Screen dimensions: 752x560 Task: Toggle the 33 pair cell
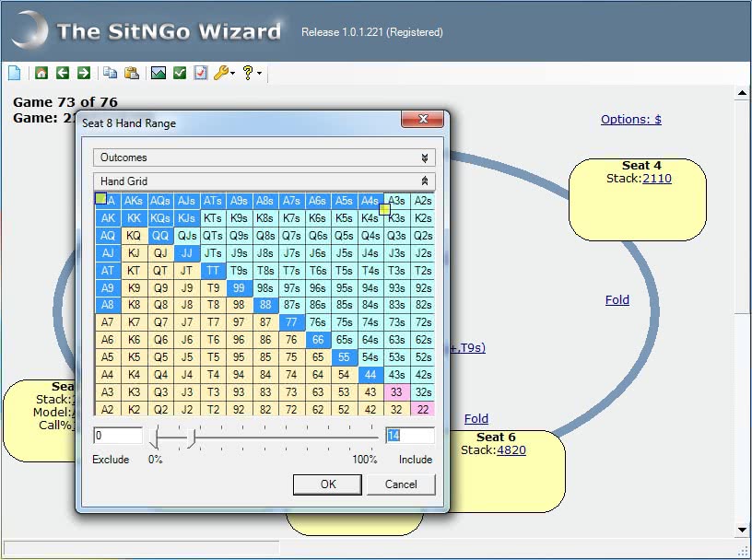396,392
